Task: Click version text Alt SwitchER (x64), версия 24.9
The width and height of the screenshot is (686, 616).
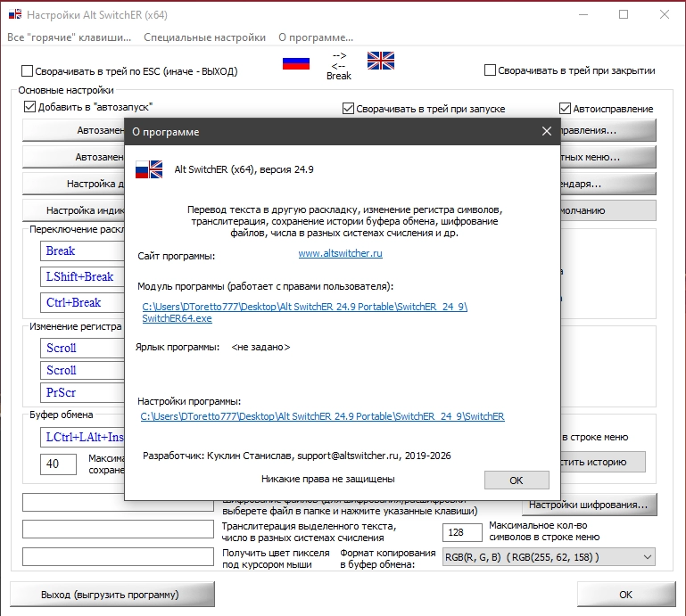Action: [244, 169]
